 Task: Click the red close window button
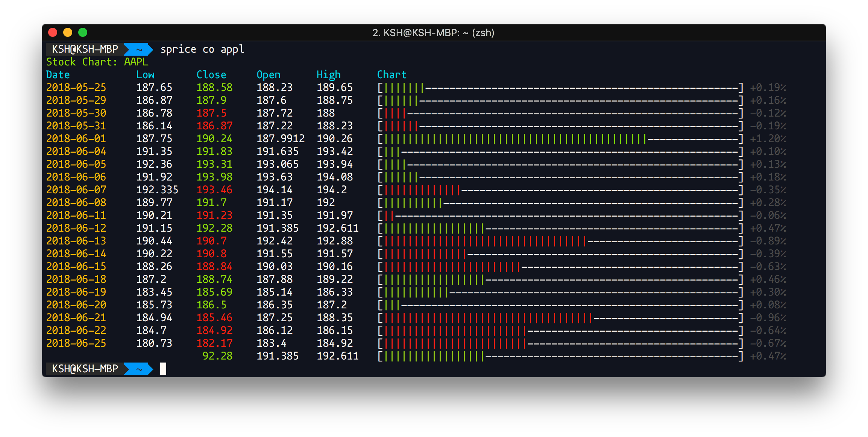(53, 32)
